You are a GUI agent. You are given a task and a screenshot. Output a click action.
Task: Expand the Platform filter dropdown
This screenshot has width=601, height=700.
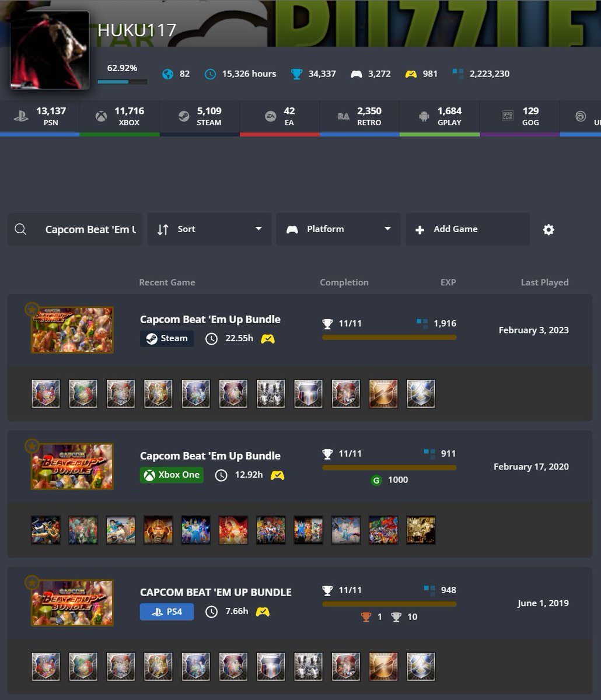tap(338, 229)
